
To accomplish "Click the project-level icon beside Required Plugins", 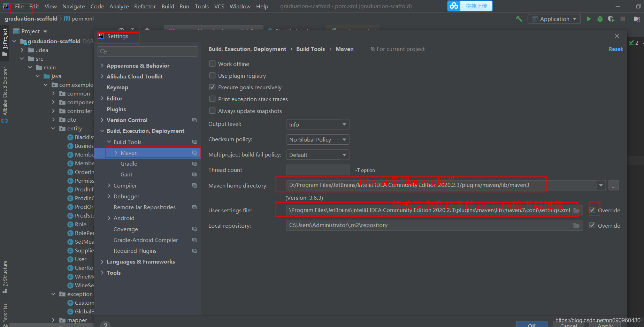I will (194, 251).
